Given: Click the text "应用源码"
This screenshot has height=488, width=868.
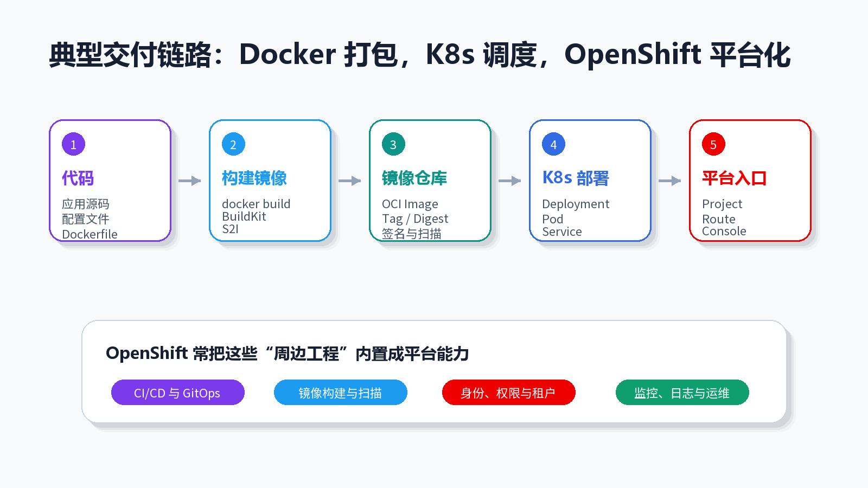Looking at the screenshot, I should [86, 204].
